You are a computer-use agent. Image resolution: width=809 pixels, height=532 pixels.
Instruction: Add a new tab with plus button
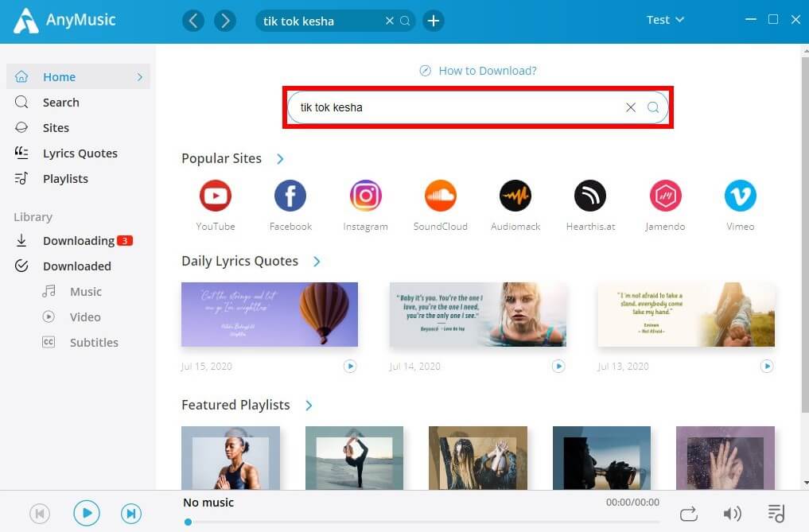434,21
